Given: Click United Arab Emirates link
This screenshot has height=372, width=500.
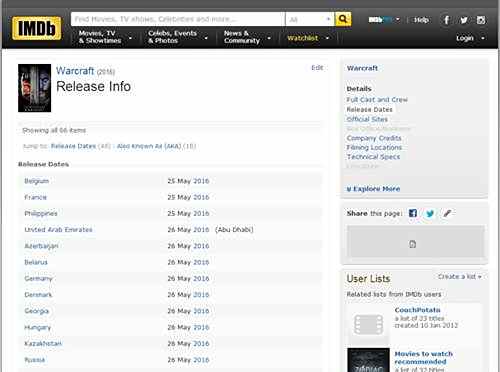Looking at the screenshot, I should point(58,230).
